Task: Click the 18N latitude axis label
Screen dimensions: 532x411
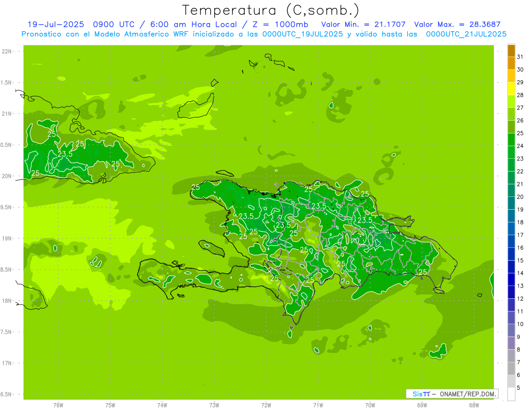Action: (x=6, y=301)
